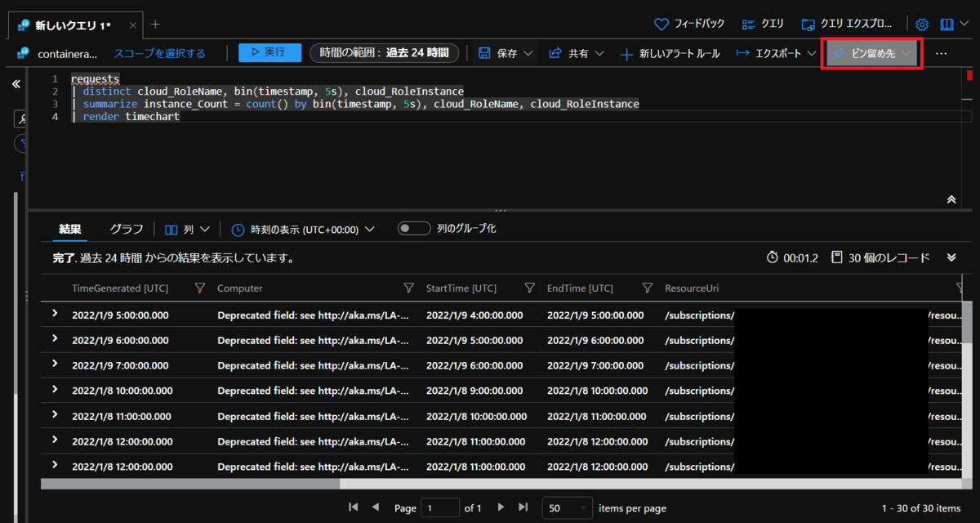Sort by TimeGenerated [UTC] column header
The height and width of the screenshot is (523, 980).
(120, 288)
